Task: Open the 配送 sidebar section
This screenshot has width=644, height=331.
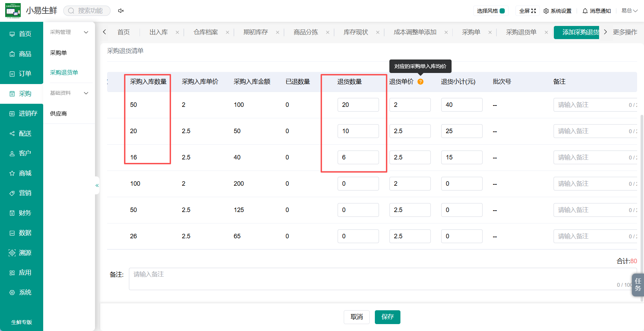Action: [x=21, y=134]
